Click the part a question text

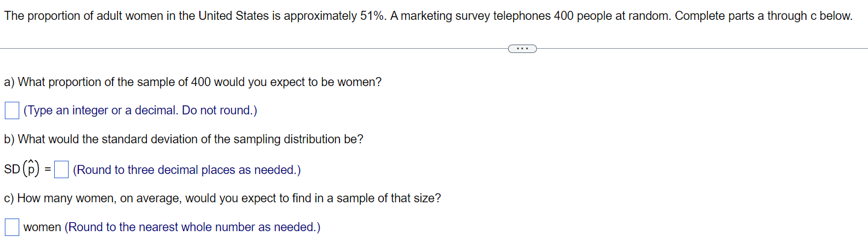pyautogui.click(x=193, y=82)
